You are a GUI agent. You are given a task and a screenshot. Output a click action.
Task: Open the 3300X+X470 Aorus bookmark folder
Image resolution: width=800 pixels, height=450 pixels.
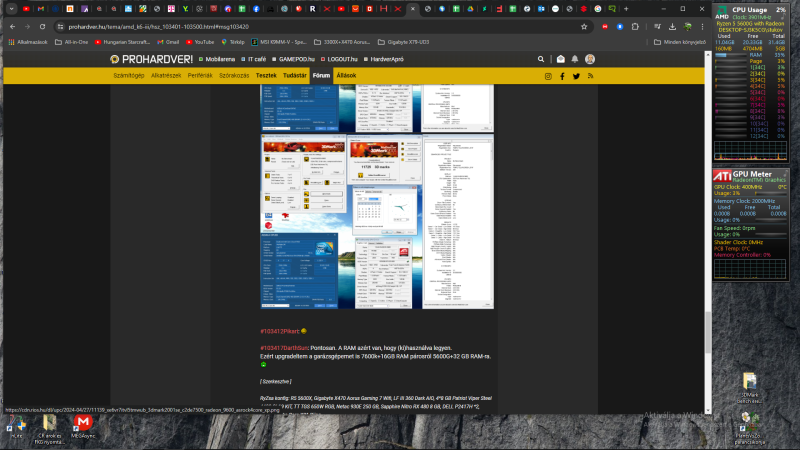(x=342, y=42)
